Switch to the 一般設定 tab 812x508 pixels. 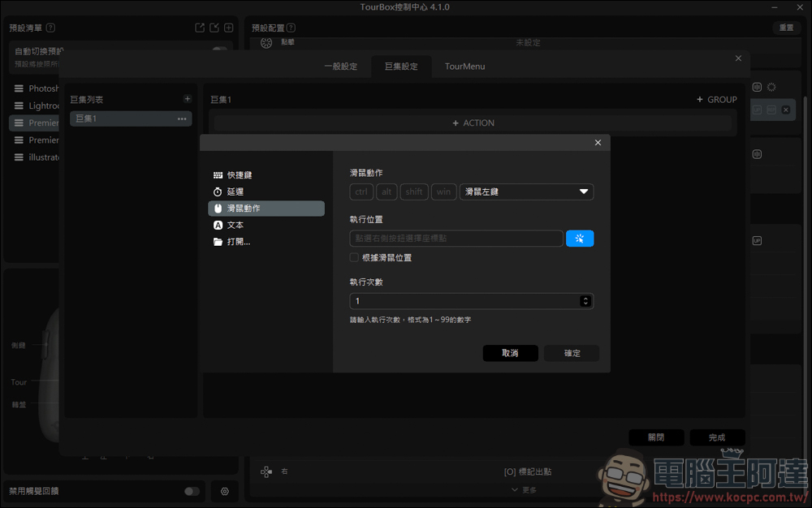341,67
